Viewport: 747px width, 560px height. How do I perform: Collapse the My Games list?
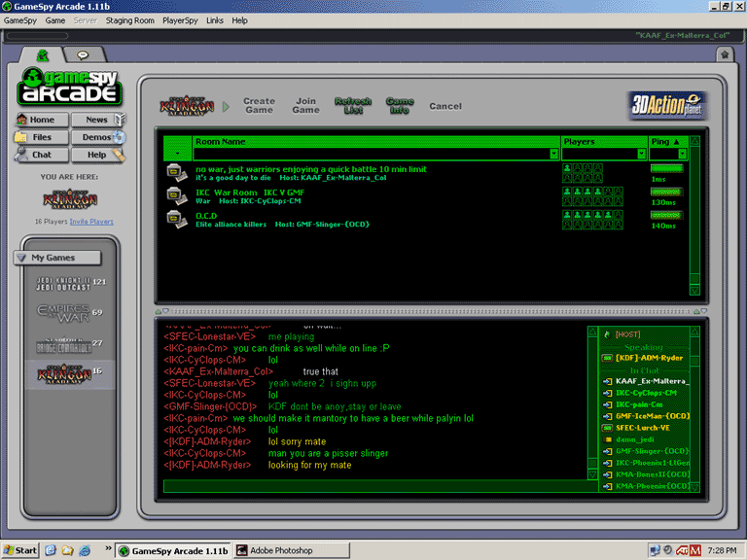click(x=21, y=258)
